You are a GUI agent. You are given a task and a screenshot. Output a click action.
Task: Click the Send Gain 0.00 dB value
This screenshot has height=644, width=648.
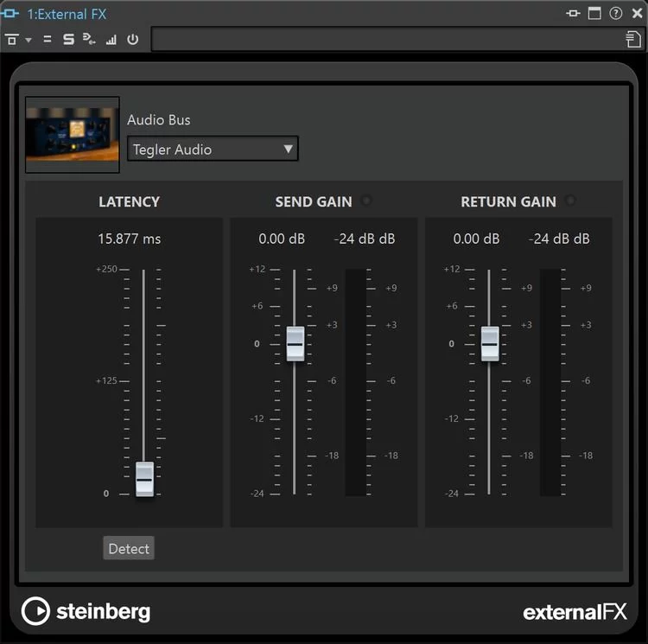[x=282, y=239]
